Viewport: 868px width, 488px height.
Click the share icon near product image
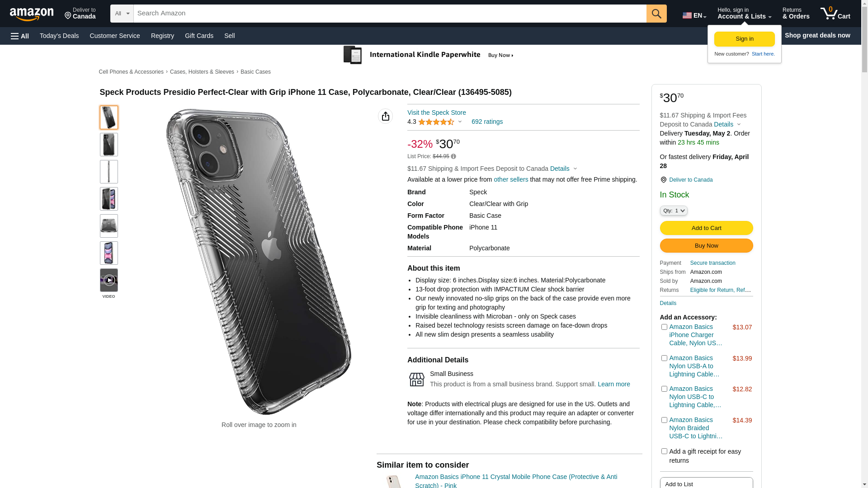click(385, 117)
